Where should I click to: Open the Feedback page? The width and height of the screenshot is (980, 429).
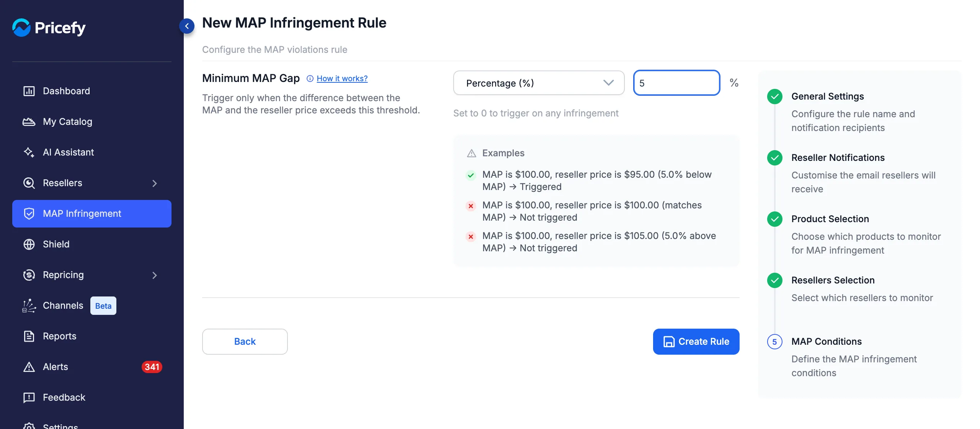tap(92, 398)
